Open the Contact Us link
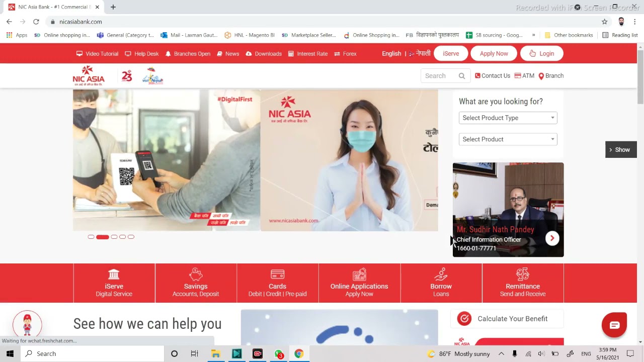The height and width of the screenshot is (362, 644). (493, 76)
